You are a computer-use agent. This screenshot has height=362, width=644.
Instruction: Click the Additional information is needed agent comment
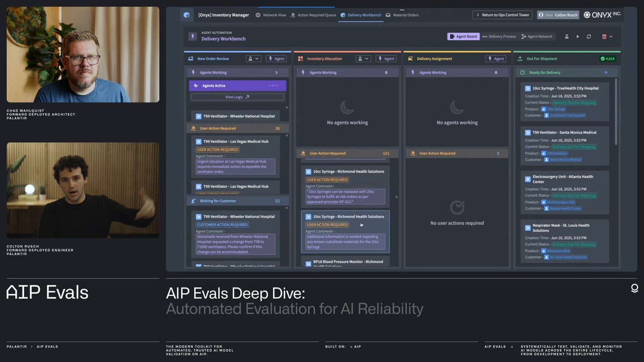tap(345, 241)
